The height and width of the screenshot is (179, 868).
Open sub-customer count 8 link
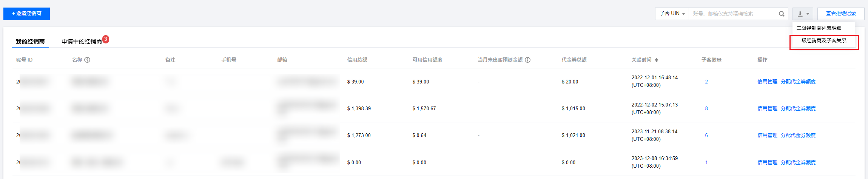click(706, 108)
